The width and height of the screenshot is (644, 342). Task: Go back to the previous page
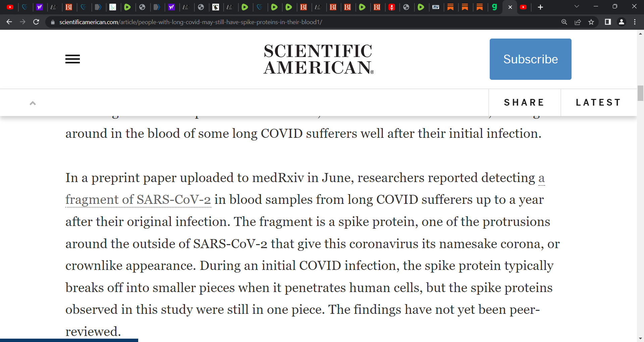9,22
